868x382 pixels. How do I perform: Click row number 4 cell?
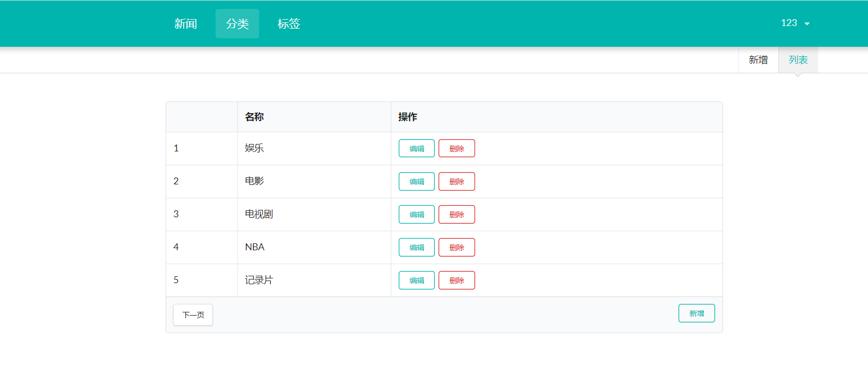pyautogui.click(x=202, y=247)
